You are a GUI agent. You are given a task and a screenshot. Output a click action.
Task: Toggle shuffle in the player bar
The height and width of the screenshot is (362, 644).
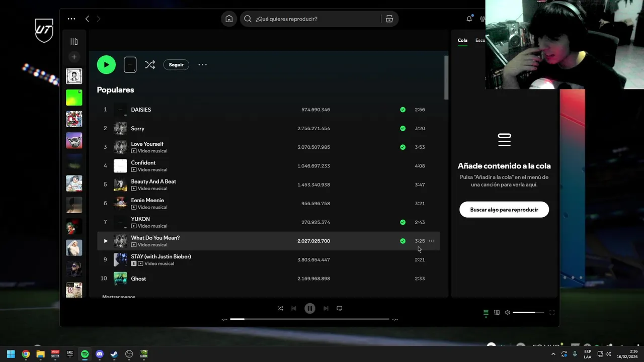(280, 308)
